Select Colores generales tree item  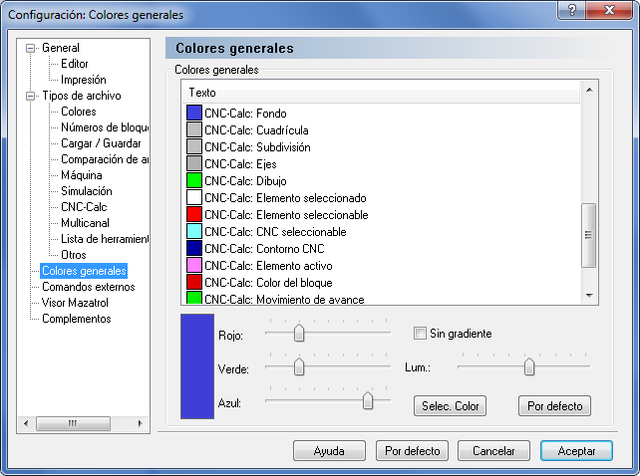[x=84, y=271]
